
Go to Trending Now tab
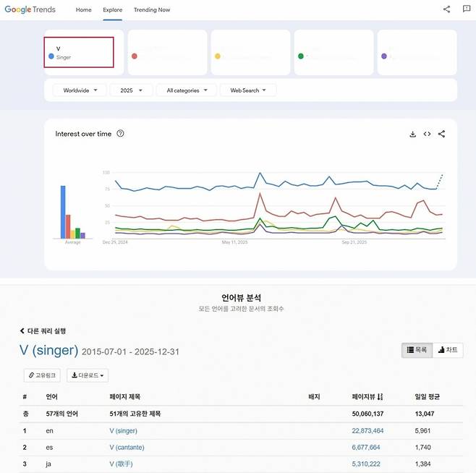[152, 9]
